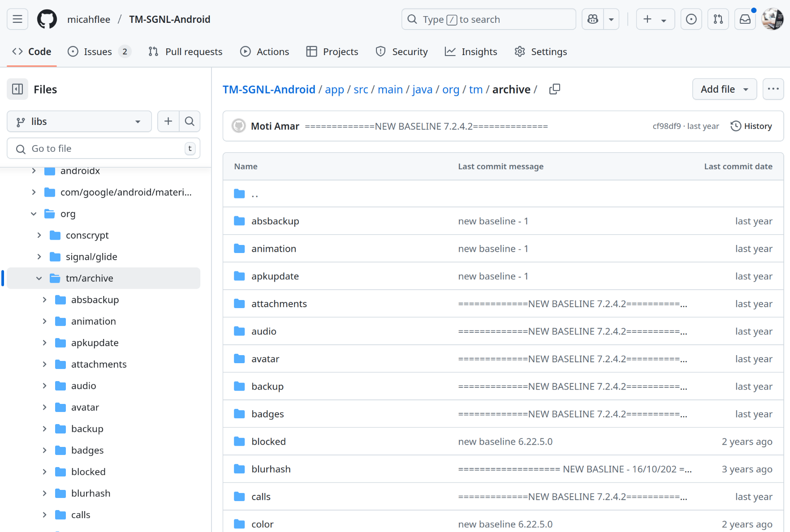Viewport: 790px width, 532px height.
Task: Collapse the tm/archive folder in tree
Action: tap(39, 278)
